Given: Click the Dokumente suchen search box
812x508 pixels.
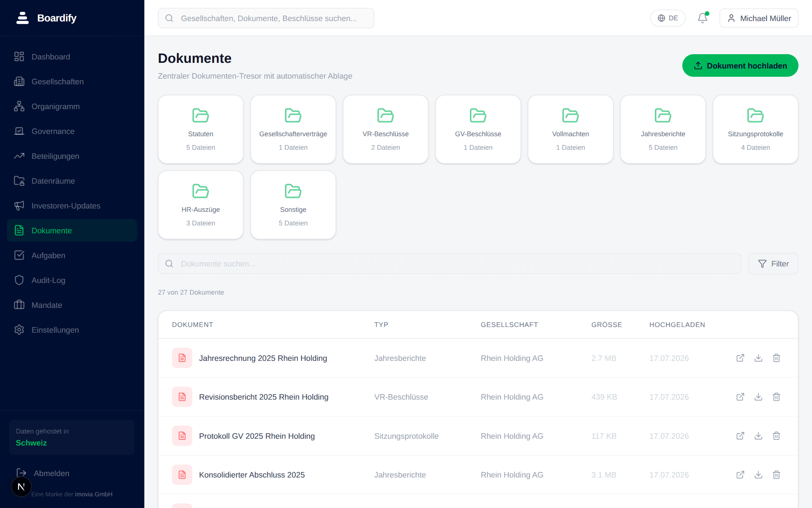Looking at the screenshot, I should pyautogui.click(x=450, y=264).
